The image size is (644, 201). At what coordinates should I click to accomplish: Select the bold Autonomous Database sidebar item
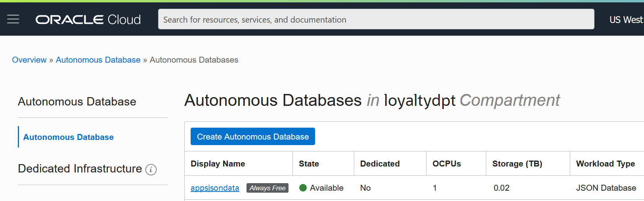click(x=69, y=137)
